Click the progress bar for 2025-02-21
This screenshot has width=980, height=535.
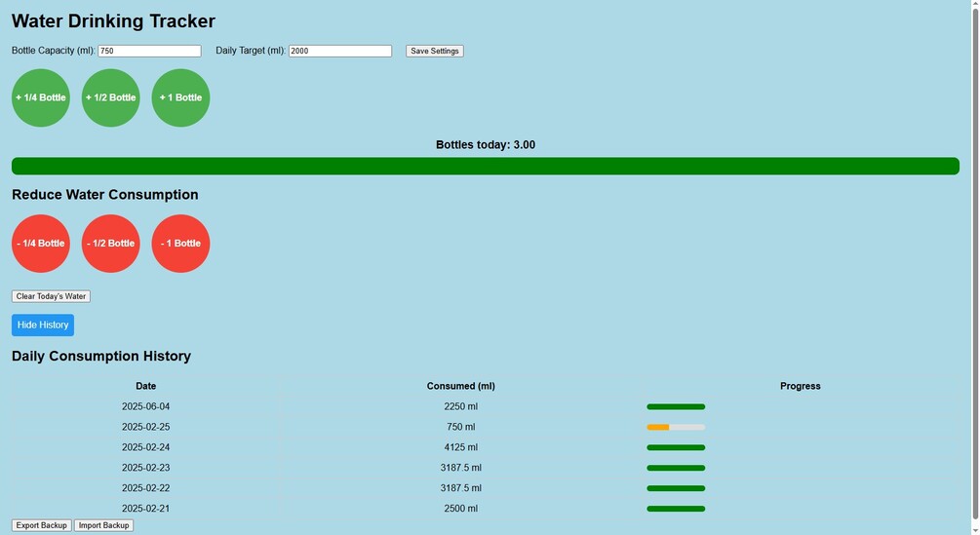click(x=676, y=509)
